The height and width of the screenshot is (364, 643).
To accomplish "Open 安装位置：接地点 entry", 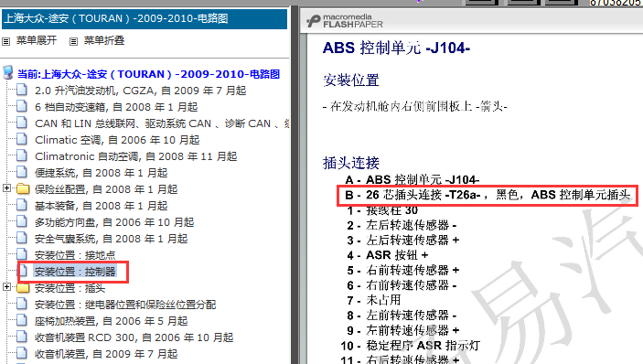I will (x=75, y=255).
